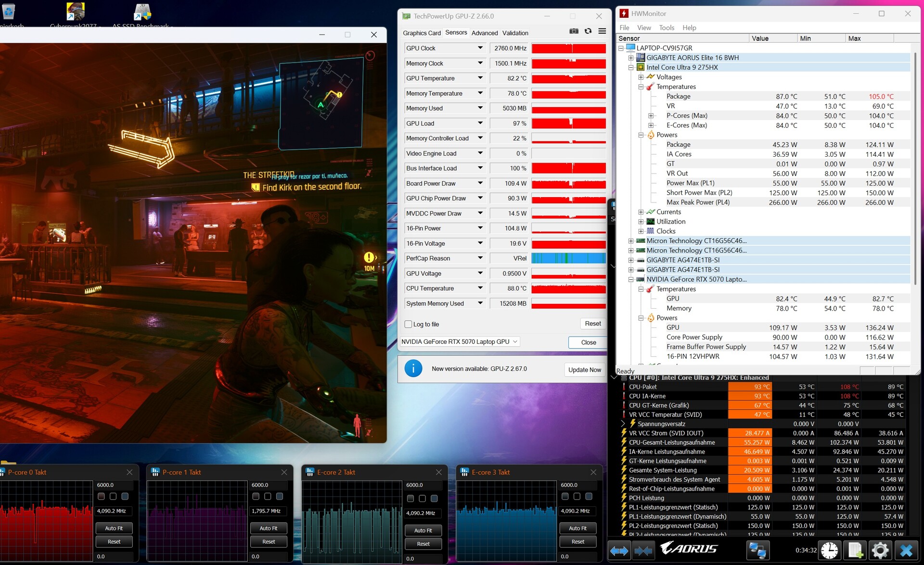Open GPU-Z hamburger menu icon
This screenshot has height=565, width=924.
point(602,31)
